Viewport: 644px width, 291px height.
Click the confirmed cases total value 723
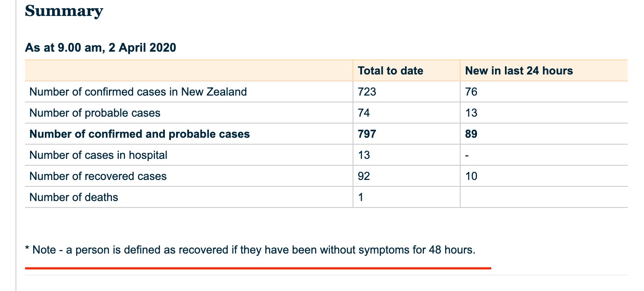(x=367, y=92)
